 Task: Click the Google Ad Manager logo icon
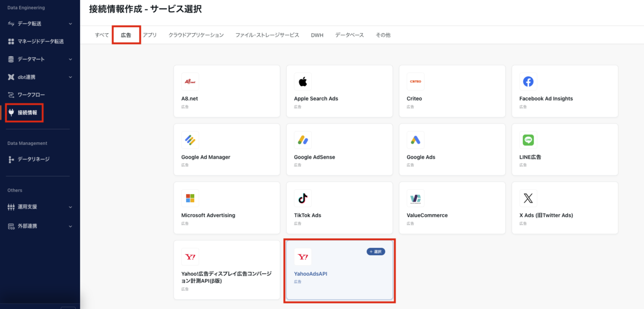coord(190,140)
